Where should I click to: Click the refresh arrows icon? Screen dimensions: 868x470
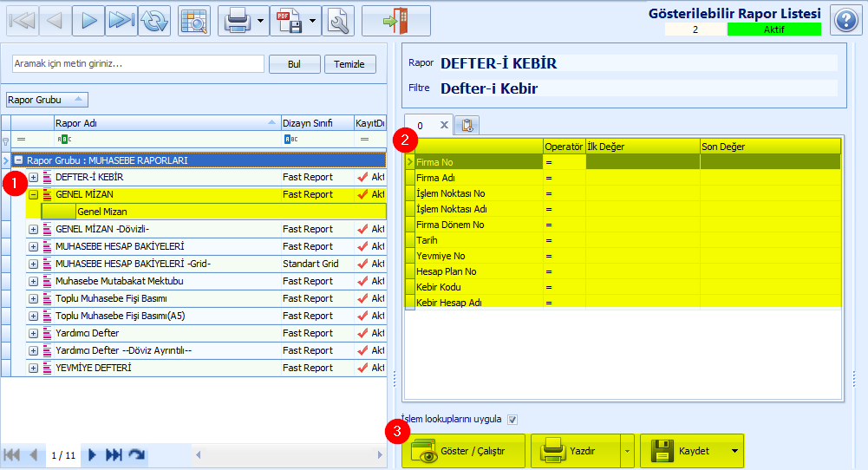click(x=155, y=21)
